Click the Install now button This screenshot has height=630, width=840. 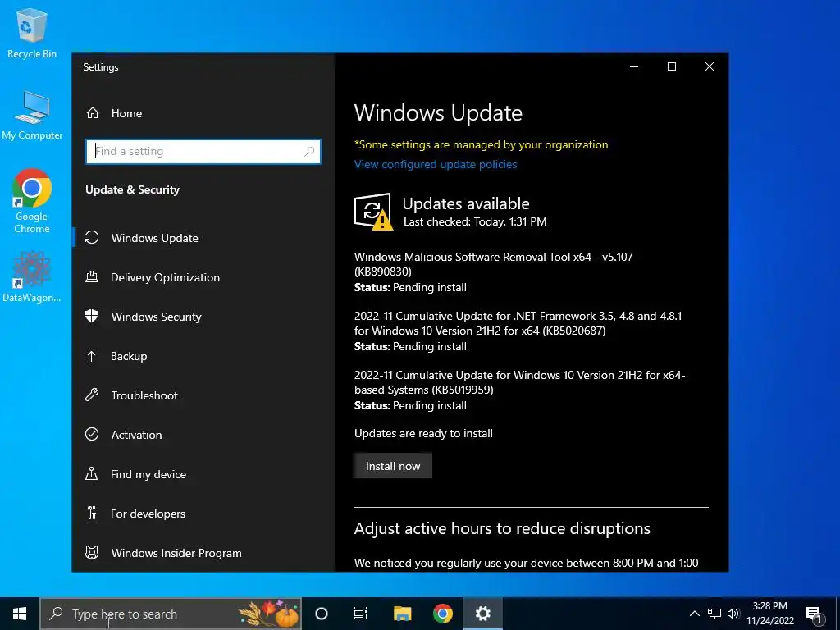(393, 466)
